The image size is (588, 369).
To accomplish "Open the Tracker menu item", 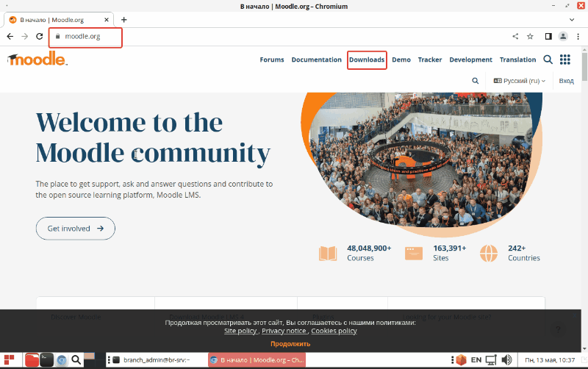I will tap(430, 60).
